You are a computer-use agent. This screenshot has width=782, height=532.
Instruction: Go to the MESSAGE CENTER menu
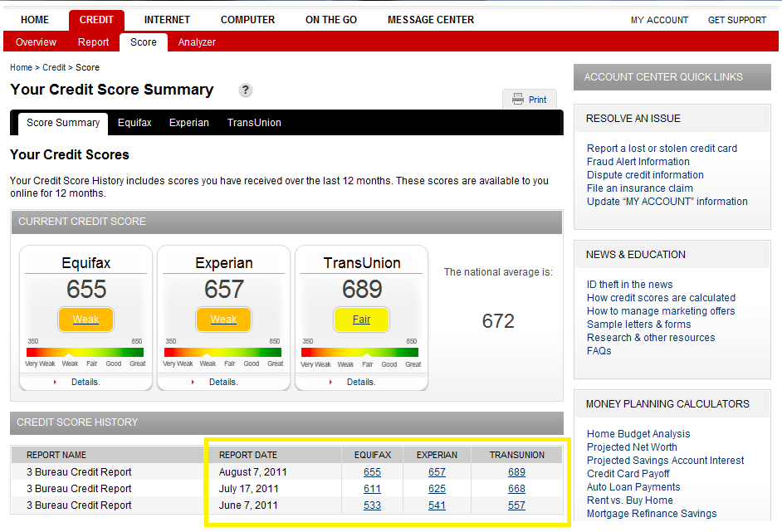431,20
